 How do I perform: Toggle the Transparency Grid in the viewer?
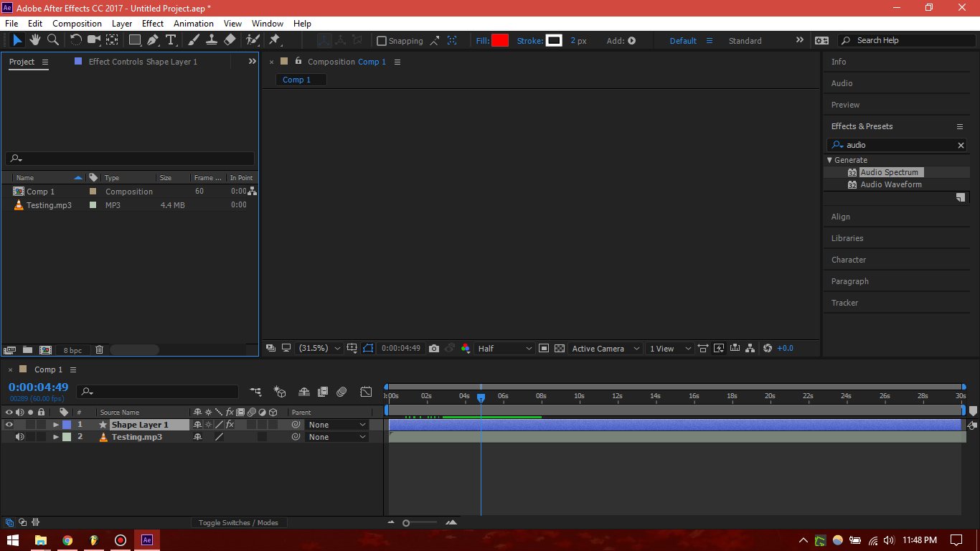coord(560,349)
